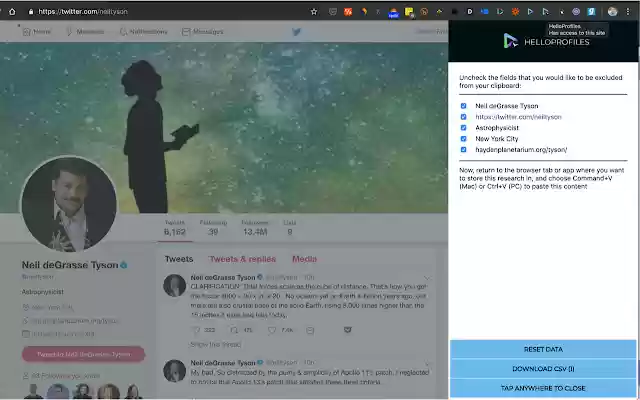
Task: Go to Twitter Home
Action: coord(37,31)
